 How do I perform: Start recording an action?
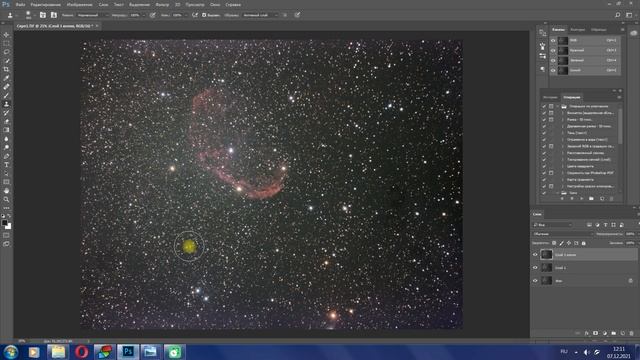[571, 198]
